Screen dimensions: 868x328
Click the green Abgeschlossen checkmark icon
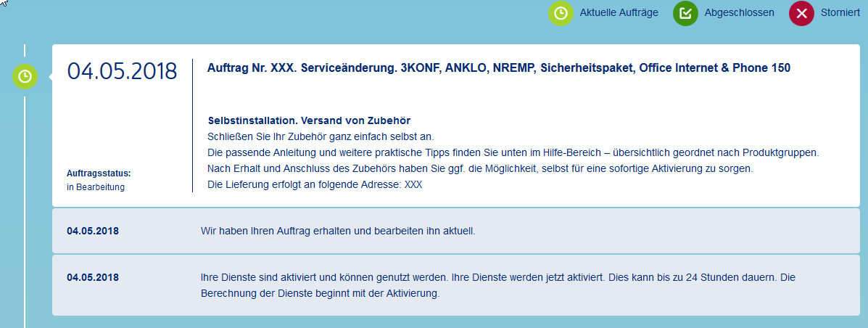click(684, 13)
